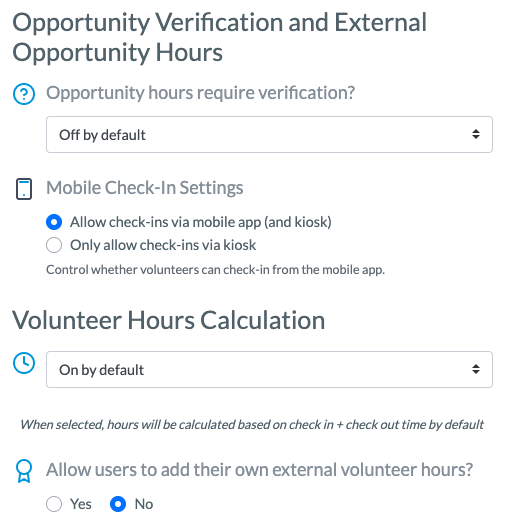Image resolution: width=506 pixels, height=528 pixels.
Task: Open the Off by default verification dropdown
Action: [269, 134]
